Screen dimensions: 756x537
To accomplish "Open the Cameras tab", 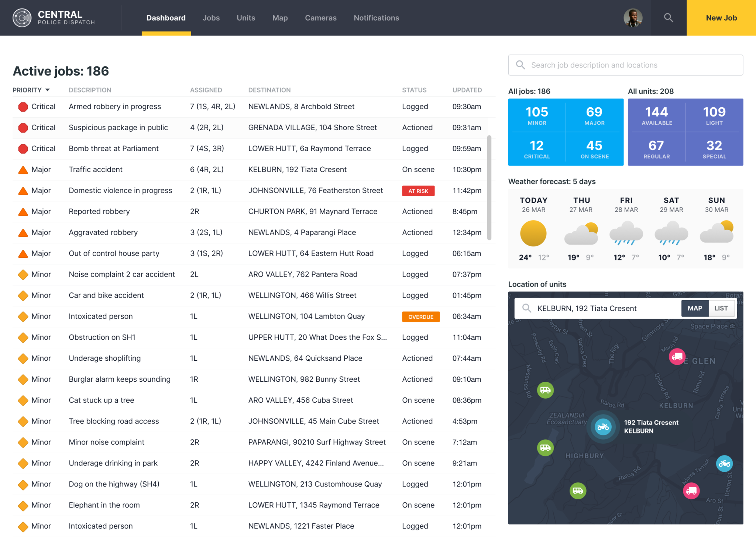I will [320, 17].
